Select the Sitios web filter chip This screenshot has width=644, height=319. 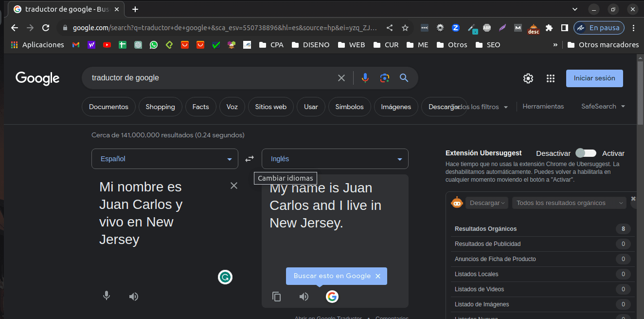tap(271, 107)
